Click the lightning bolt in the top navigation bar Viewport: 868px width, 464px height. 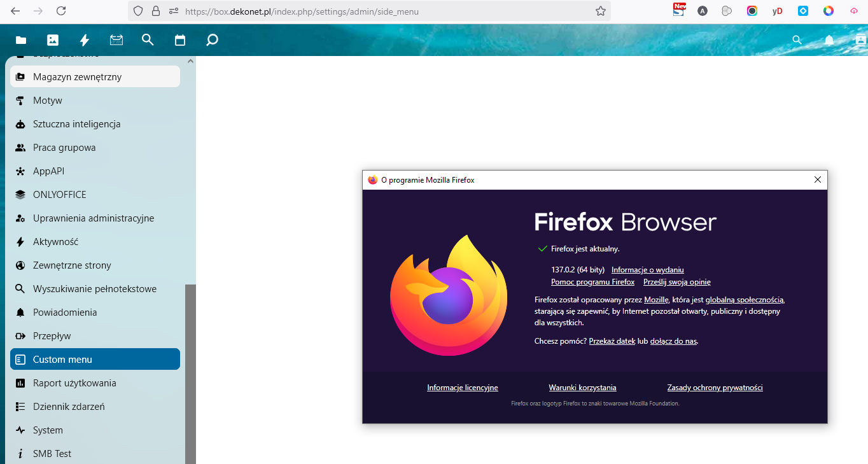click(85, 40)
